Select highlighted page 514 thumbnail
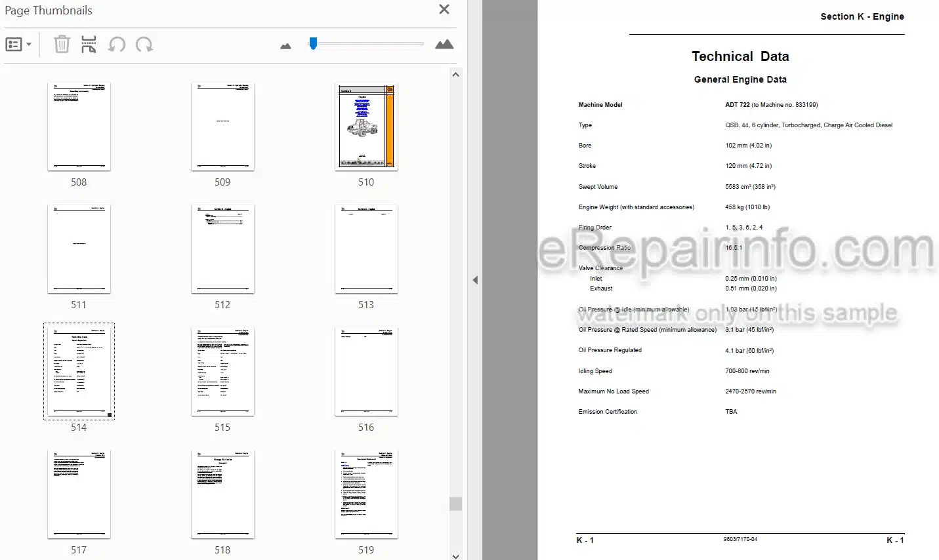 tap(79, 371)
